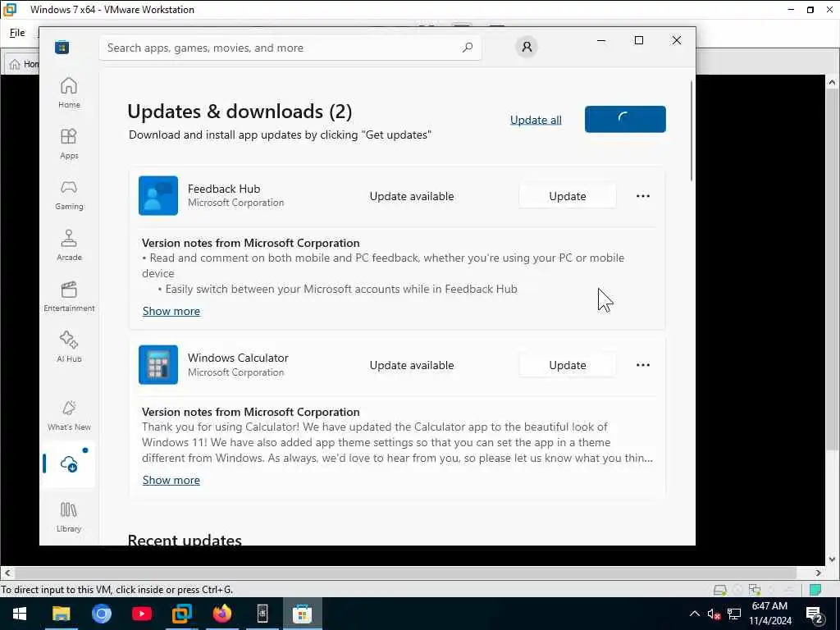The image size is (840, 630).
Task: Open Home in the Store sidebar
Action: pyautogui.click(x=69, y=93)
